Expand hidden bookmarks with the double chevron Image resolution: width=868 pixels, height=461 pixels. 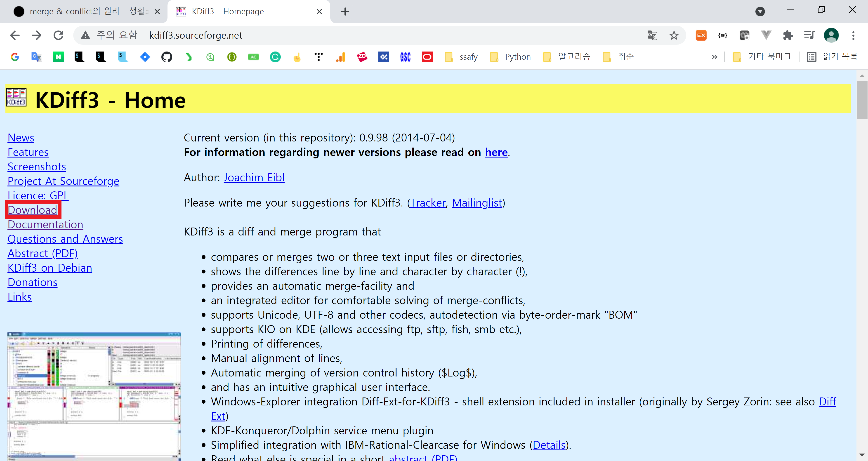click(714, 57)
